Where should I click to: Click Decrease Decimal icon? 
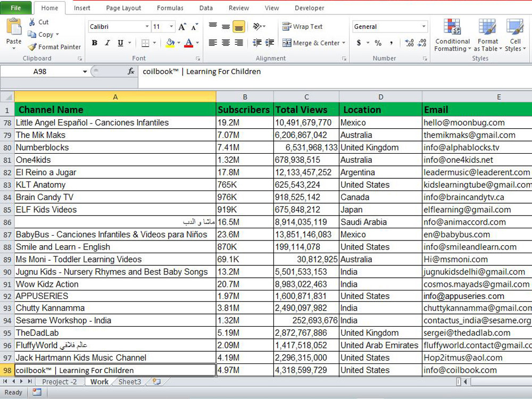tap(422, 43)
